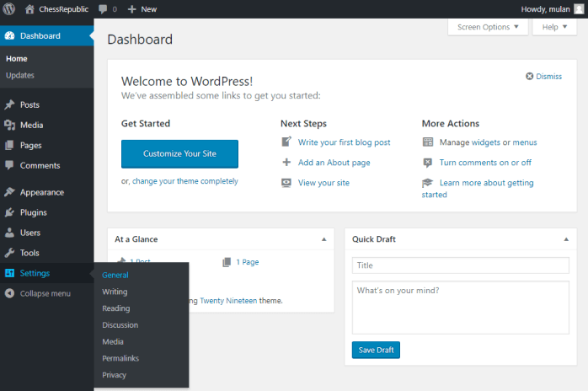Focus the Quick Draft Title field
The image size is (588, 391).
pyautogui.click(x=461, y=265)
